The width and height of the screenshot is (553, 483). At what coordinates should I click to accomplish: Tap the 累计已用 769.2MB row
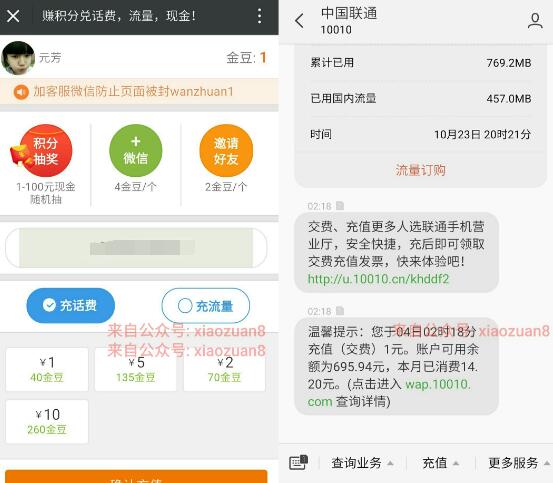(420, 63)
